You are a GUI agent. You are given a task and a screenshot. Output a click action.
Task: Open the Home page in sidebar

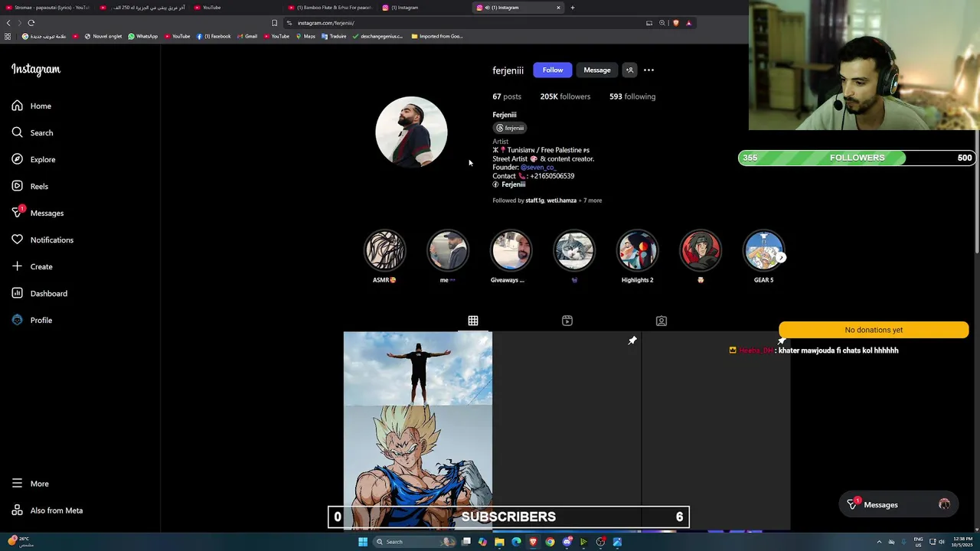coord(31,106)
